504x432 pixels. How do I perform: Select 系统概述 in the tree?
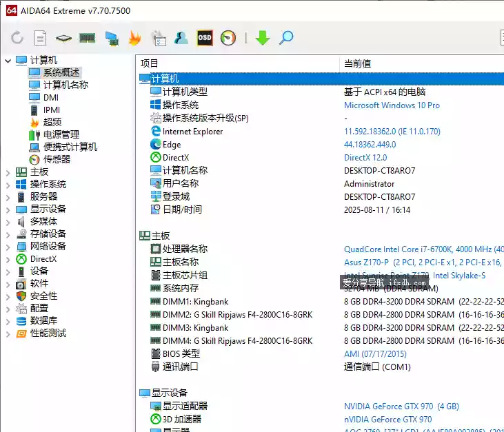click(54, 72)
